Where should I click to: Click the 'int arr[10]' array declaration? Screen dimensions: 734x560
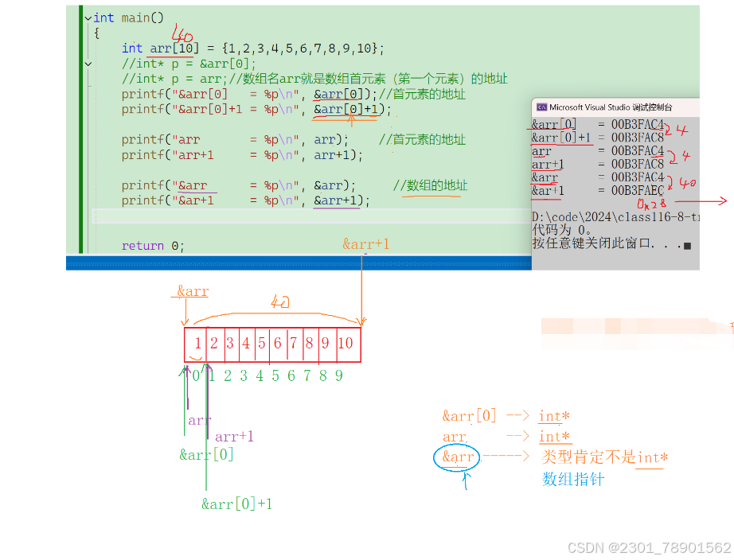click(160, 49)
